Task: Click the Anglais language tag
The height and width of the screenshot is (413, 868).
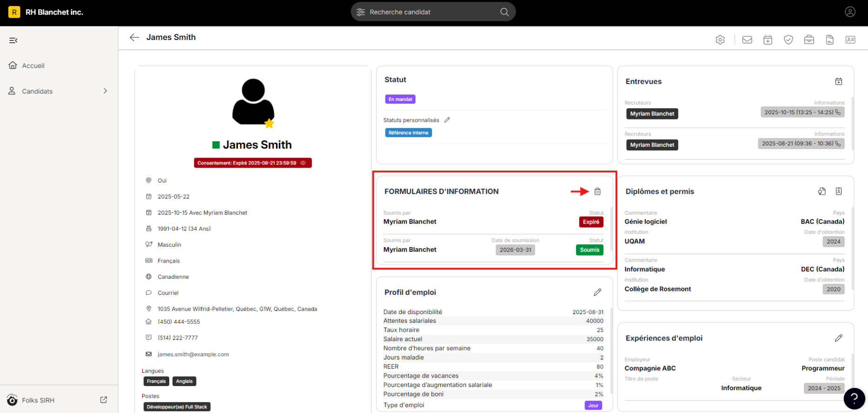Action: pos(185,381)
